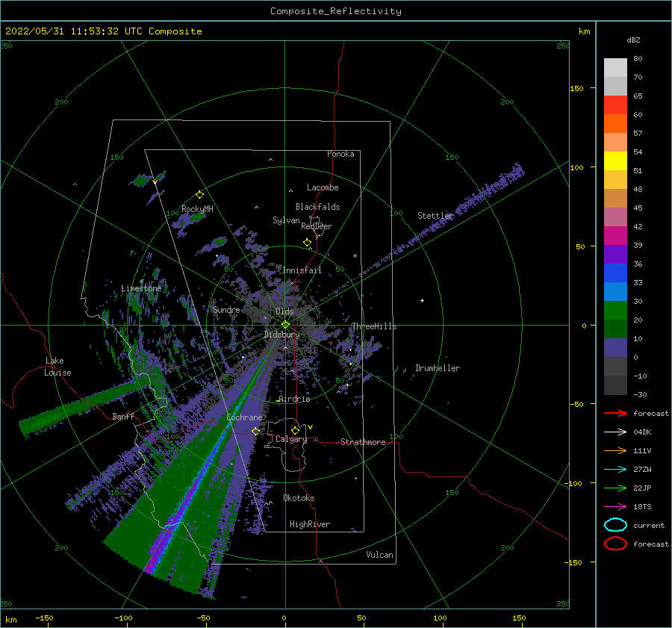Click the Didsbury city label
The width and height of the screenshot is (672, 628).
(x=281, y=335)
